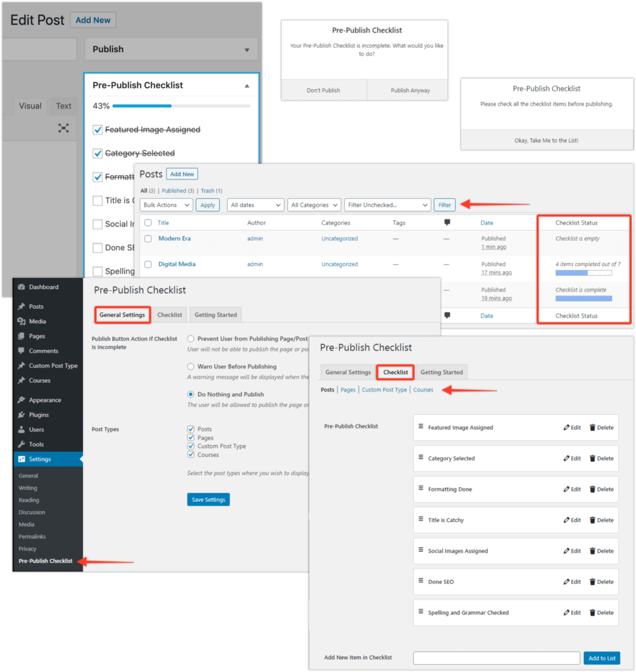636x672 pixels.
Task: Click the Courses pin icon in sidebar
Action: pyautogui.click(x=21, y=380)
